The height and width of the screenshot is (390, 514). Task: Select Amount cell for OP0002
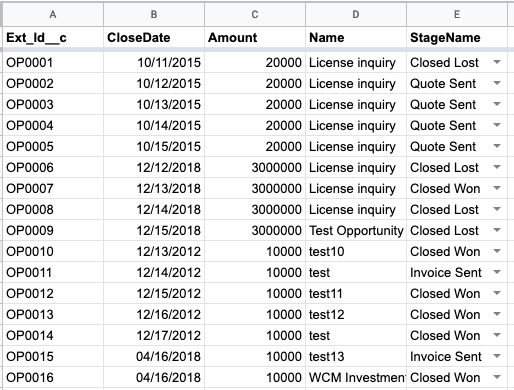(x=255, y=83)
